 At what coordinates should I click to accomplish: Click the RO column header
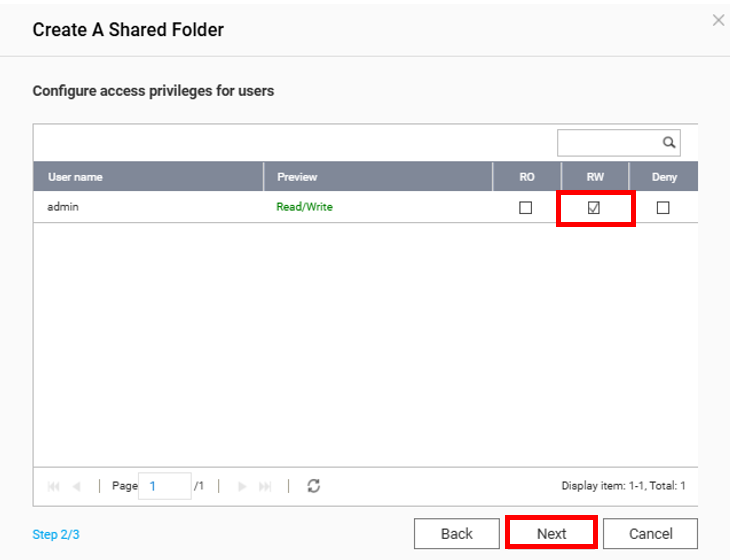pos(526,177)
